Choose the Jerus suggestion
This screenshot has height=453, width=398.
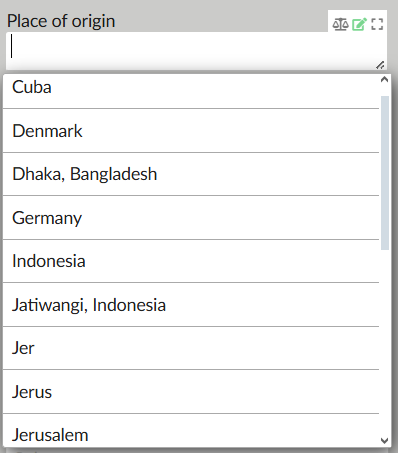tap(191, 392)
